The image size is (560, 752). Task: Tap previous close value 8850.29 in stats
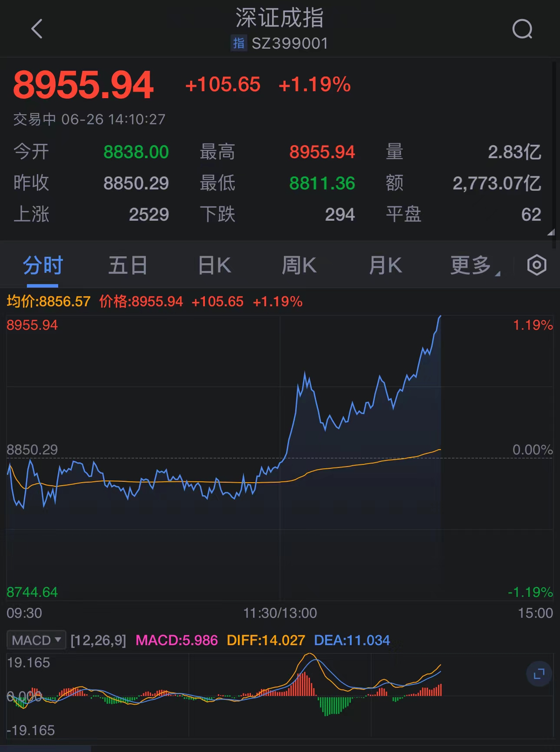click(136, 183)
